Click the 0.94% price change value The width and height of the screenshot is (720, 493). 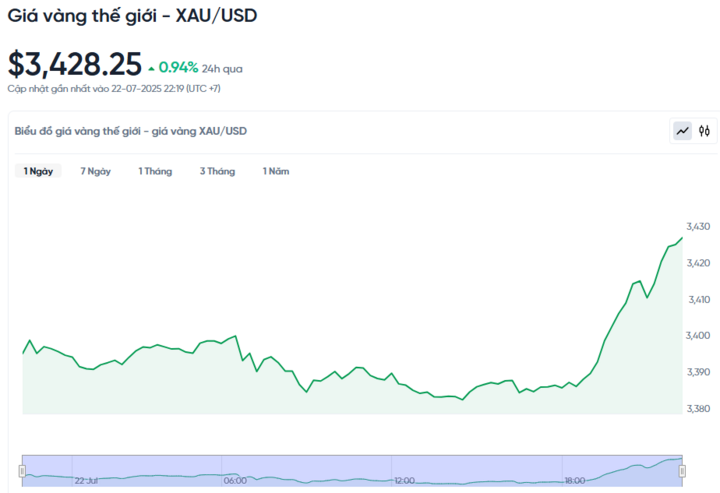pyautogui.click(x=178, y=68)
